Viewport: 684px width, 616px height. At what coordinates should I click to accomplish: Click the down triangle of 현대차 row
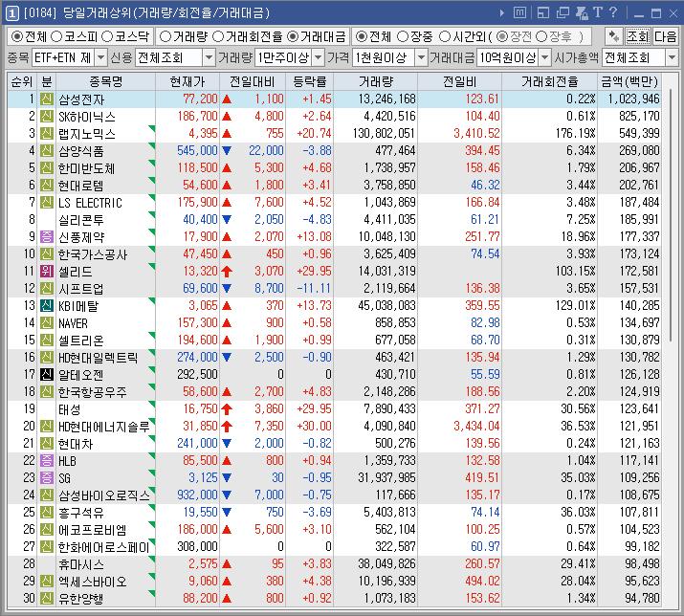(x=227, y=444)
